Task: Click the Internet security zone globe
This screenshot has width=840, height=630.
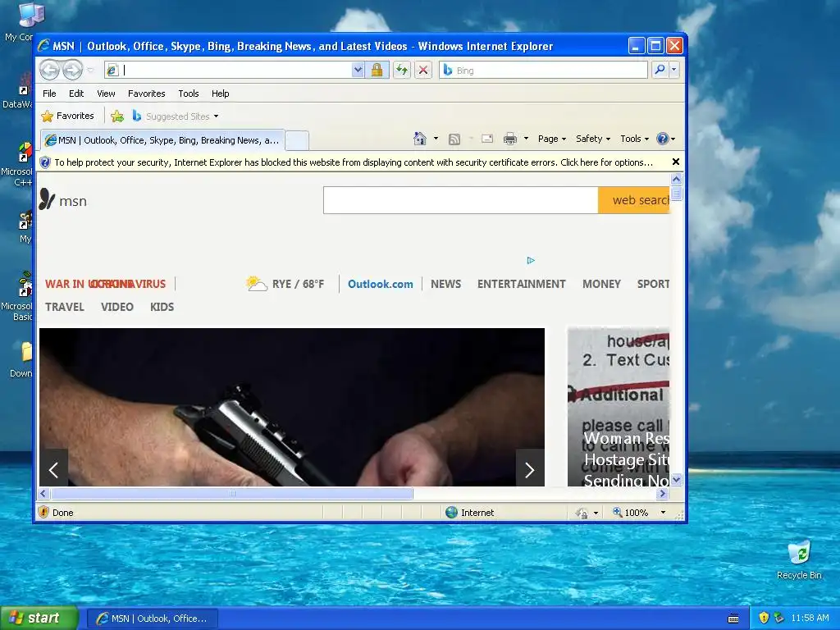Action: pyautogui.click(x=452, y=512)
